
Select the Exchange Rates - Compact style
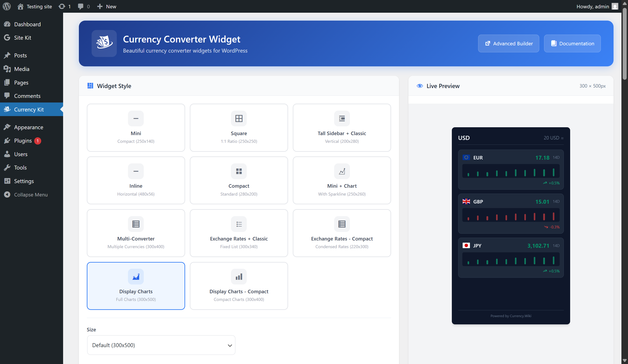tap(342, 233)
